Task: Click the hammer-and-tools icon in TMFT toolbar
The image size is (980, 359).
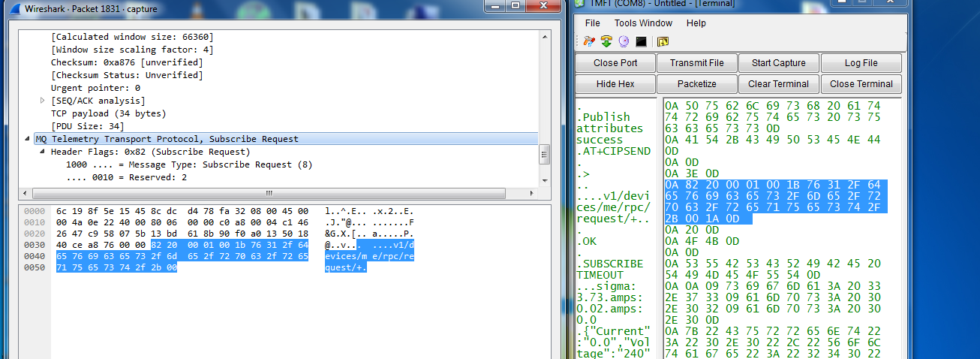Action: pyautogui.click(x=589, y=41)
